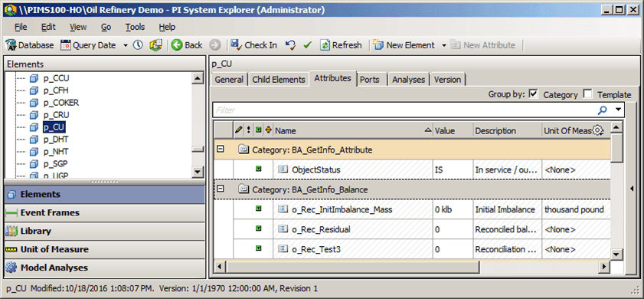Image resolution: width=644 pixels, height=299 pixels.
Task: Open the Edit menu
Action: [48, 27]
